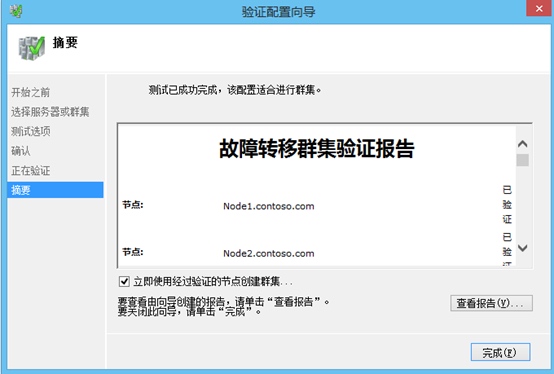The height and width of the screenshot is (374, 554).
Task: Click the 故障转移群集验证报告 heading
Action: (317, 149)
